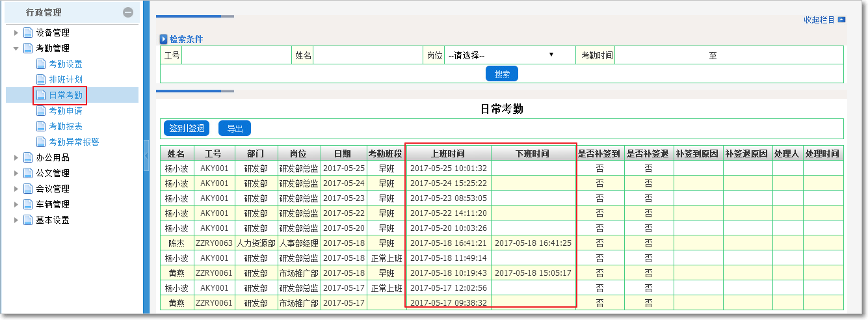Open 考勤报表 in sidebar
The height and width of the screenshot is (320, 868).
point(65,126)
